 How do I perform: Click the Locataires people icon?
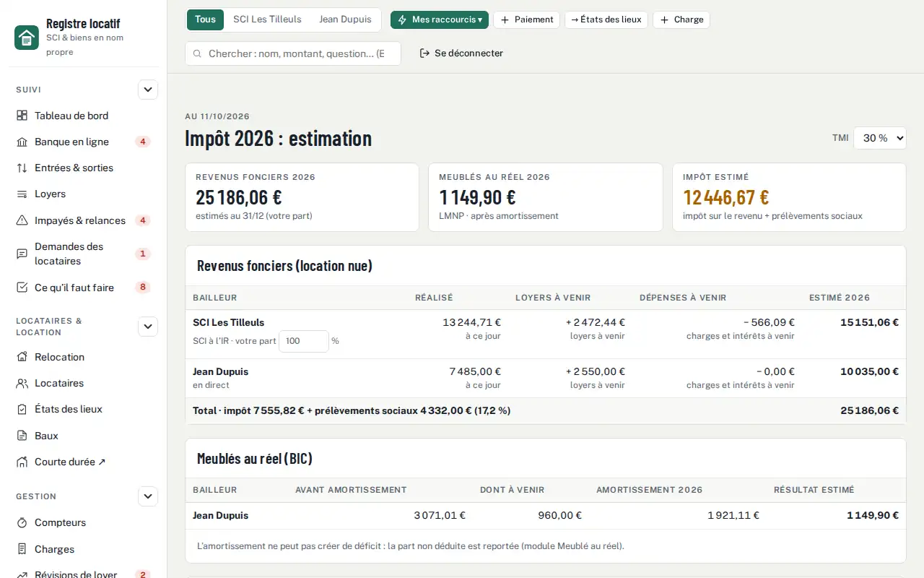(22, 383)
